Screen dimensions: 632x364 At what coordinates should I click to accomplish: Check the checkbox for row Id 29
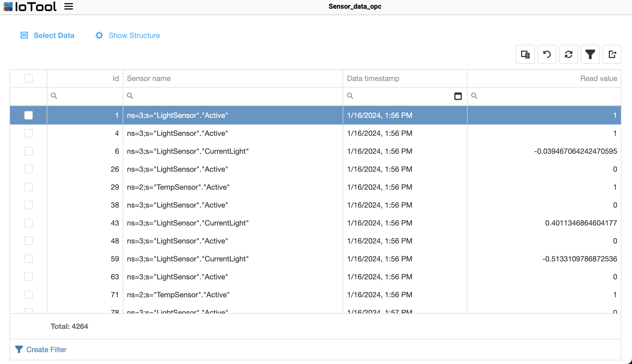(29, 187)
